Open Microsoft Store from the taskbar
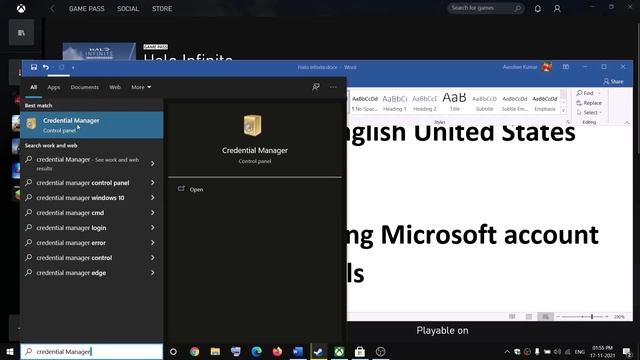This screenshot has width=640, height=360. (360, 351)
